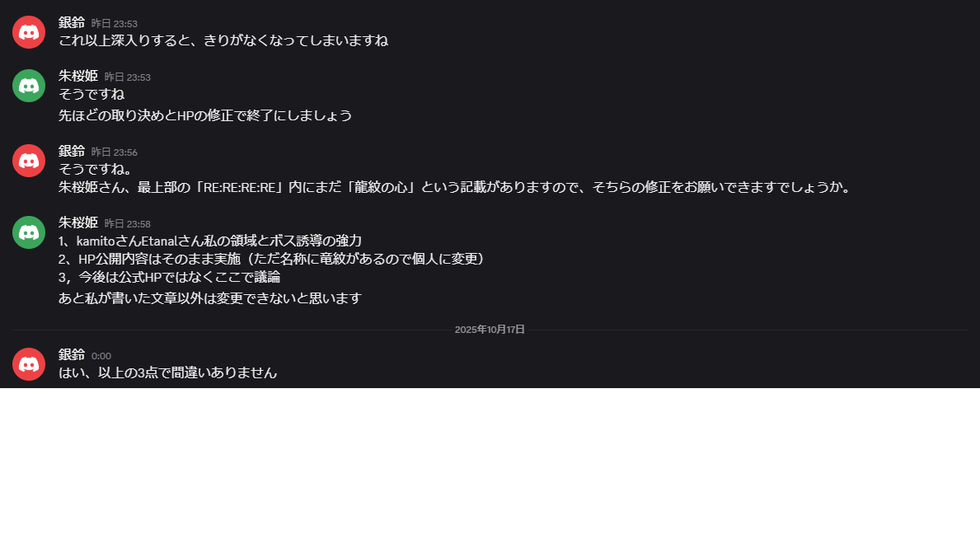Click the 昨日 23:53 timestamp beside 銀鈴

pyautogui.click(x=115, y=24)
